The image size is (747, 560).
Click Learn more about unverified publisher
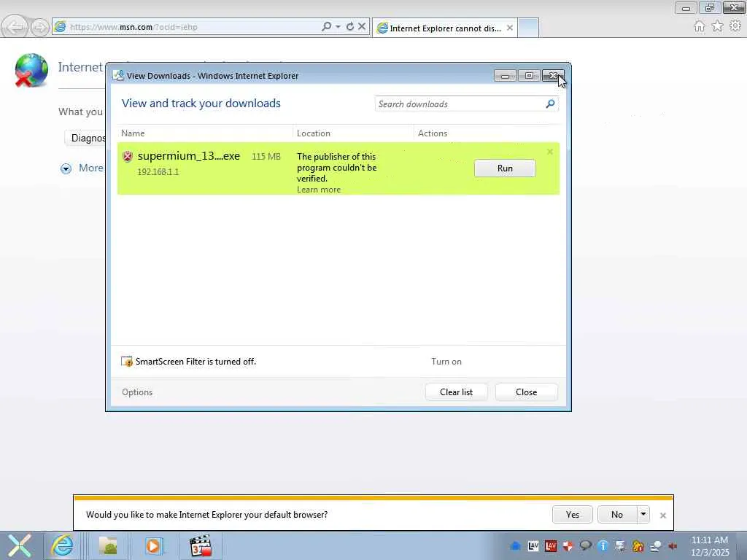(319, 190)
